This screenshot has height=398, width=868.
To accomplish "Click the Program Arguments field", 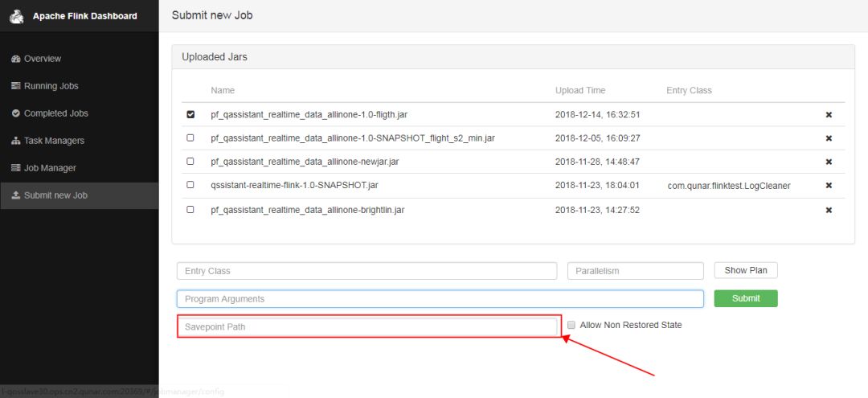I will pyautogui.click(x=440, y=299).
